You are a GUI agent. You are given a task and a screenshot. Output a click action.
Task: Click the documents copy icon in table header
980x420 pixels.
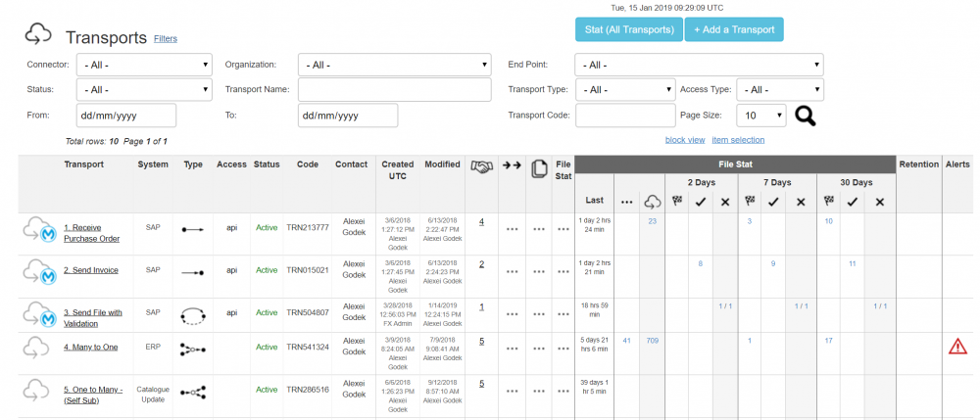point(538,167)
